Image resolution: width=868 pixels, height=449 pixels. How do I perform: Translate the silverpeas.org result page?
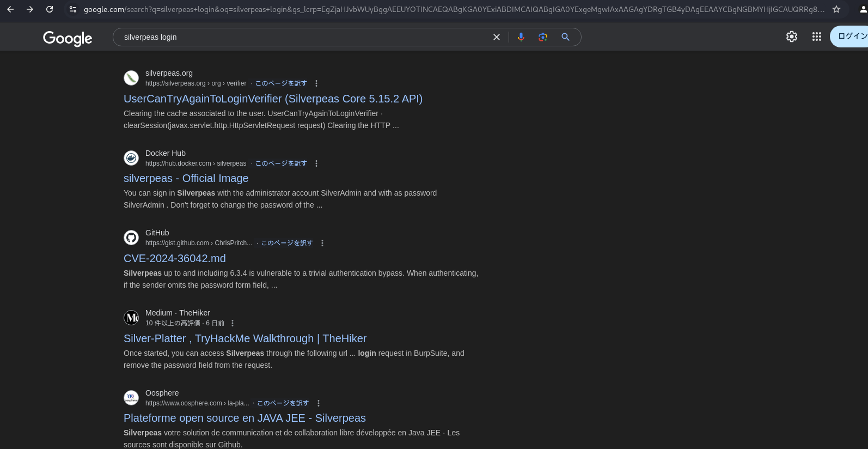(281, 83)
